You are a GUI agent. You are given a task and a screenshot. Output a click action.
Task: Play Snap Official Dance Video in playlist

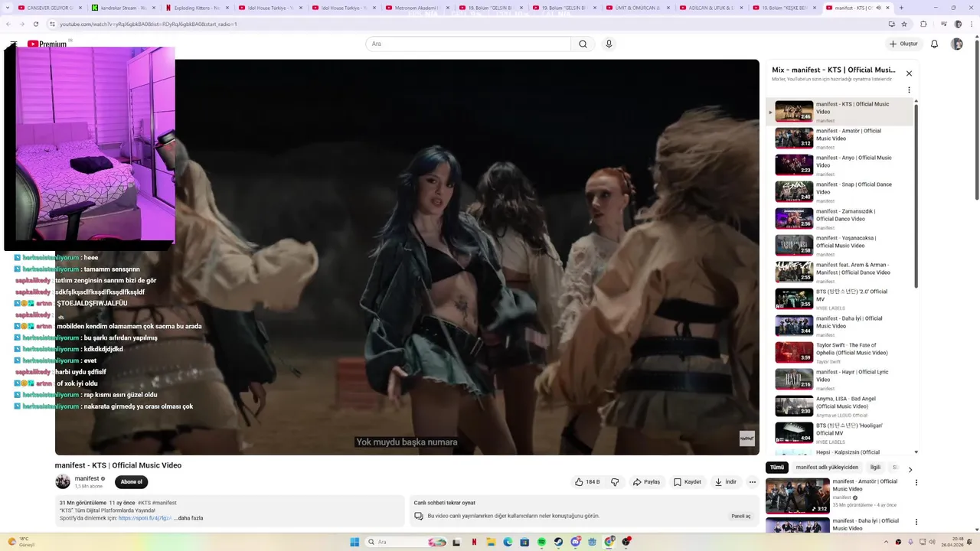click(x=839, y=192)
